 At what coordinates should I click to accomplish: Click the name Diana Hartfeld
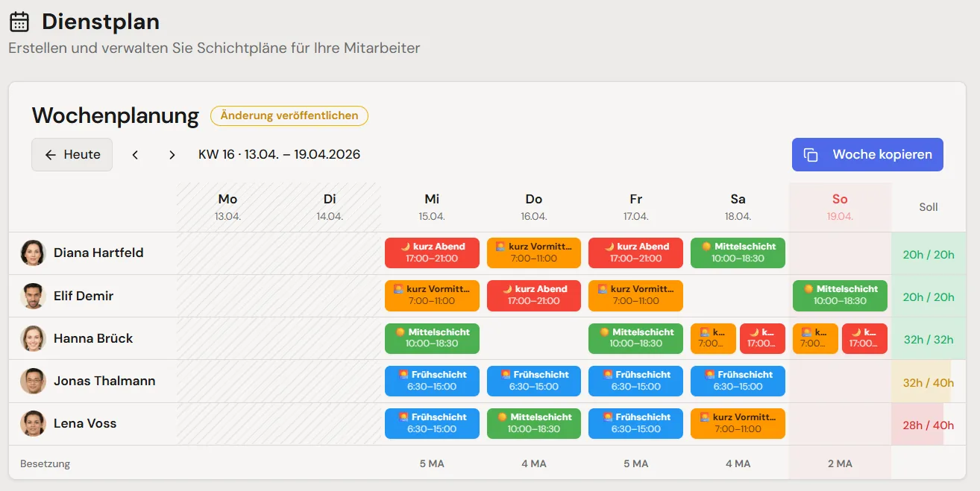[x=98, y=253]
